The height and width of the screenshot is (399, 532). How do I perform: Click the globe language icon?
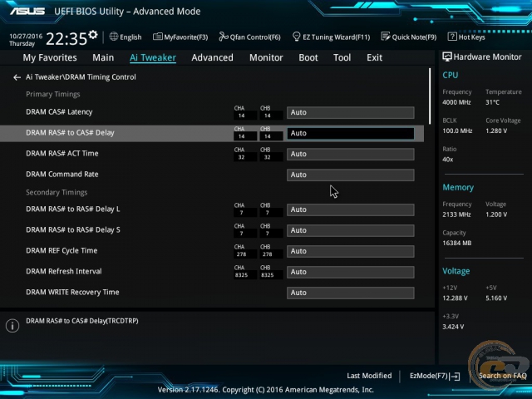coord(114,37)
